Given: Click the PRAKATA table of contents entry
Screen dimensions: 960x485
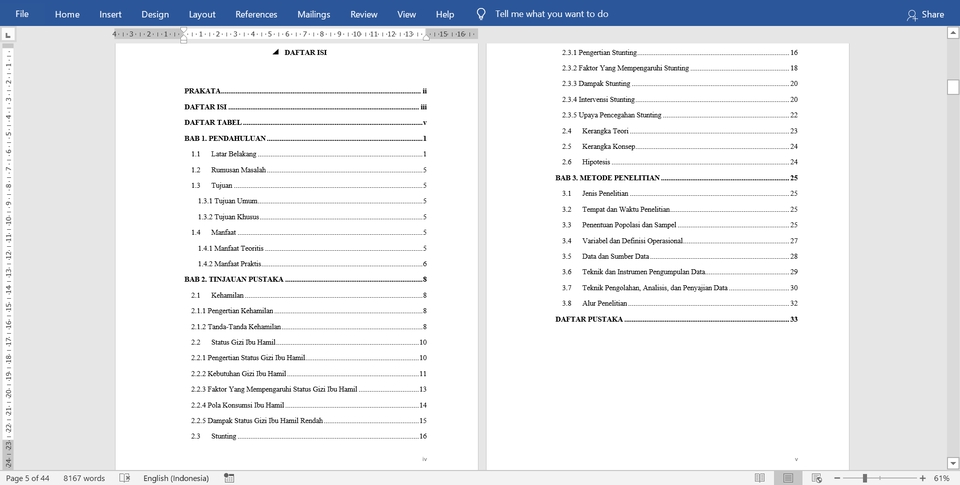Looking at the screenshot, I should click(306, 91).
